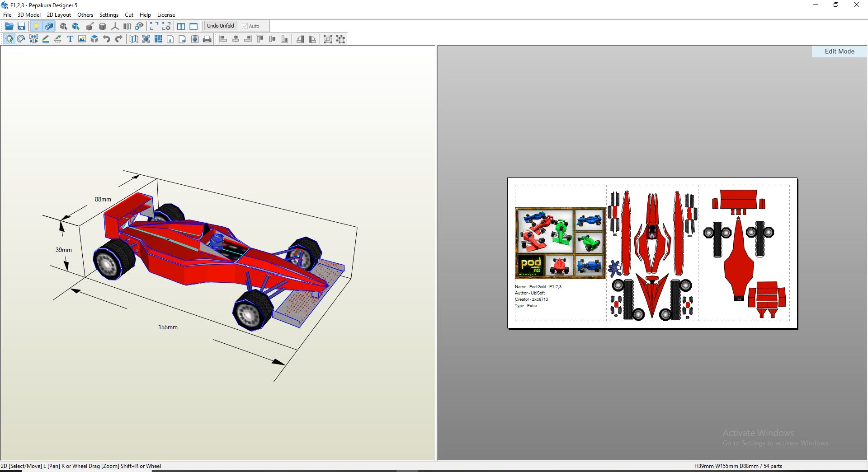
Task: Open the Settings menu
Action: [x=108, y=15]
